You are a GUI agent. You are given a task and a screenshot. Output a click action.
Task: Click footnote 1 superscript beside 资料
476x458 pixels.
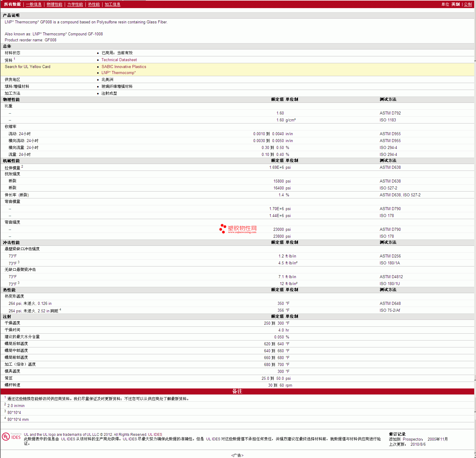(x=14, y=59)
